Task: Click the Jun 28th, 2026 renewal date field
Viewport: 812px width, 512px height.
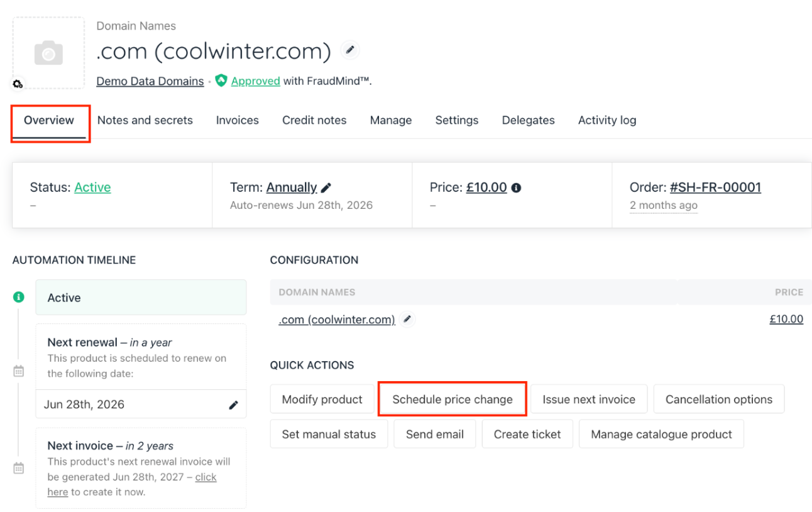Action: pos(141,404)
